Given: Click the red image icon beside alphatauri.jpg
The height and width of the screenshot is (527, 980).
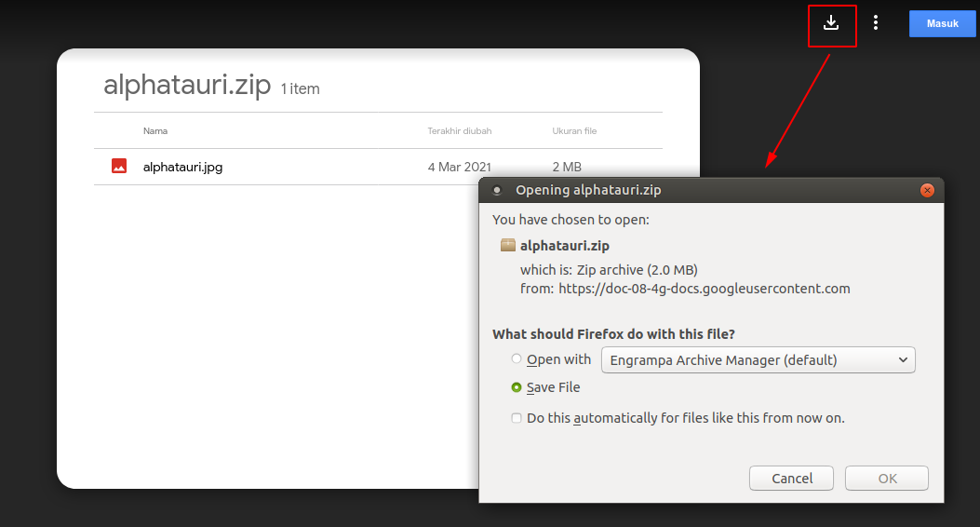Looking at the screenshot, I should pyautogui.click(x=119, y=167).
